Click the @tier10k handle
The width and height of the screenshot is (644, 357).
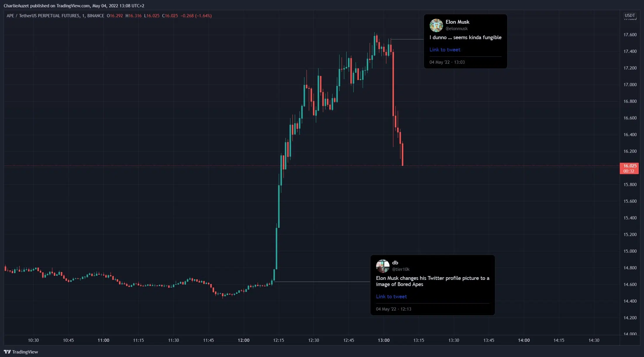400,269
